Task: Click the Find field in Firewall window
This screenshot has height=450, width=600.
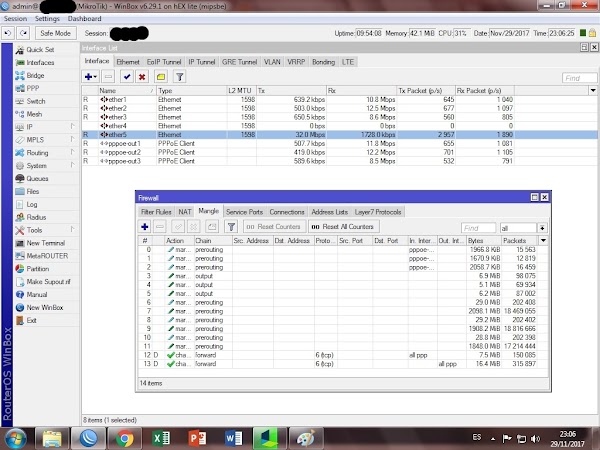Action: click(x=478, y=228)
